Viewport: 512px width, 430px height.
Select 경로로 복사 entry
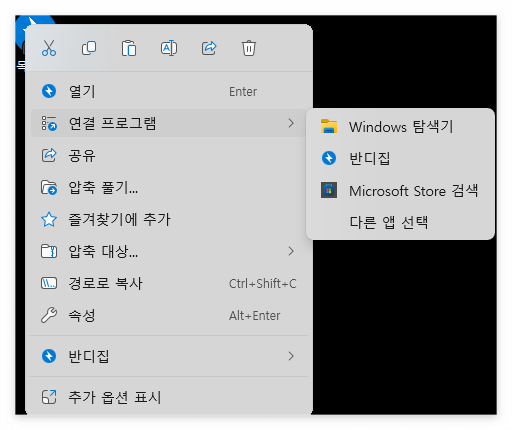(169, 283)
